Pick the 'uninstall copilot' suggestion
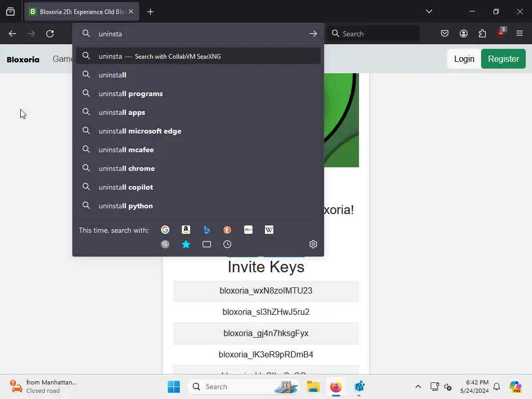Image resolution: width=532 pixels, height=399 pixels. [x=198, y=187]
